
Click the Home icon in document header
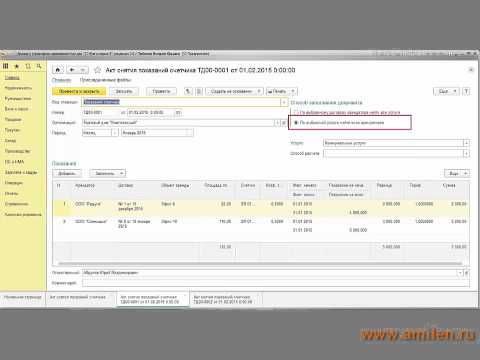(58, 70)
